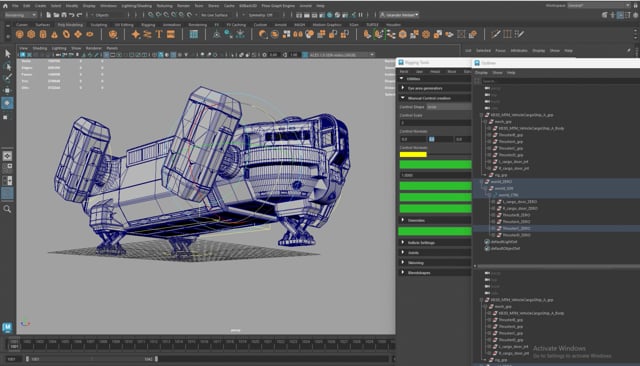The width and height of the screenshot is (640, 366).
Task: Click the Rigging Tools window title icon
Action: pyautogui.click(x=401, y=62)
